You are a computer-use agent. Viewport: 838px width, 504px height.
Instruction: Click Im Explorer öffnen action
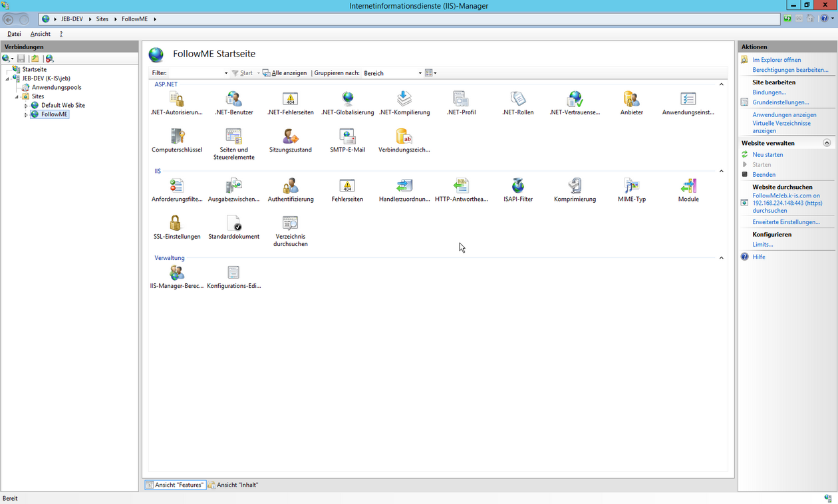(776, 60)
